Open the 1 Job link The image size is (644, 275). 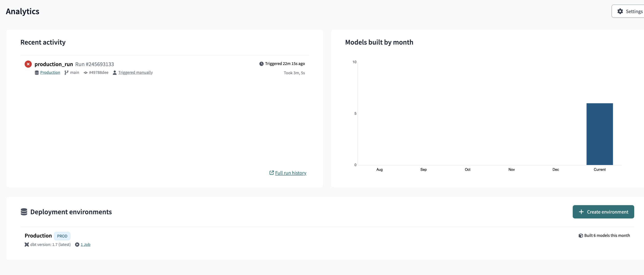tap(85, 245)
